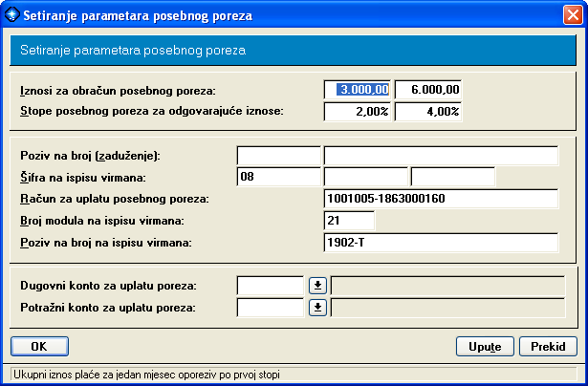588x386 pixels.
Task: Focus the second Šifra na ispisu field
Action: coord(365,177)
